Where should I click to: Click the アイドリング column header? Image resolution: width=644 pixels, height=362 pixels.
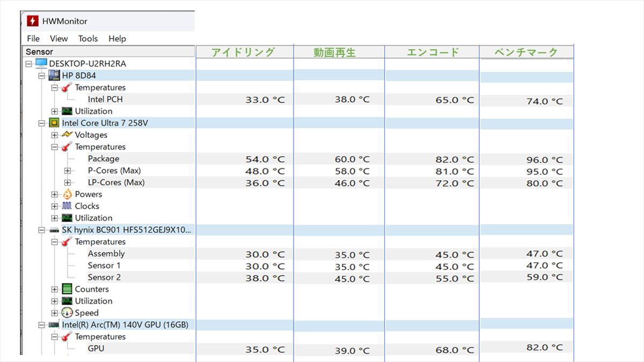(244, 51)
